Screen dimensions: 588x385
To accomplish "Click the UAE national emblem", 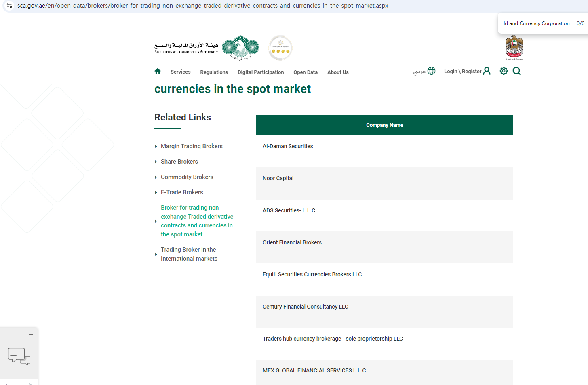I will point(514,47).
